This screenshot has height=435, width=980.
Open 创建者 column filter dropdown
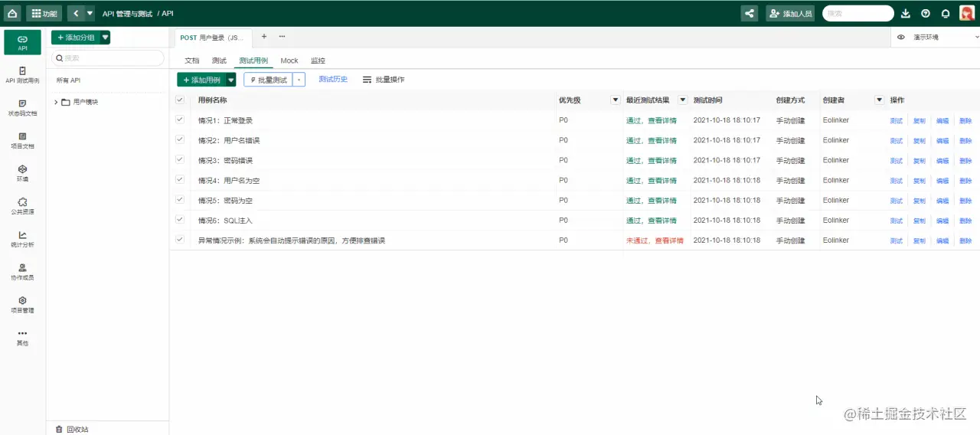pos(879,100)
